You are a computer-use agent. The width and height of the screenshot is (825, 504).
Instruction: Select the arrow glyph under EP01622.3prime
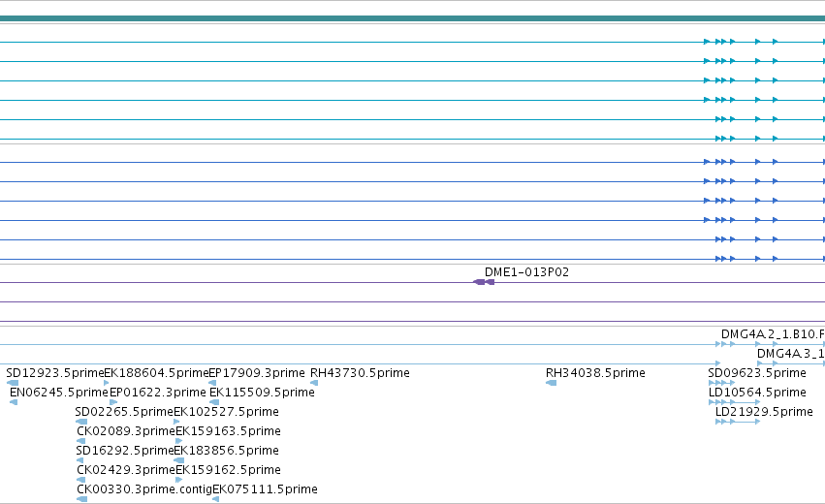113,402
